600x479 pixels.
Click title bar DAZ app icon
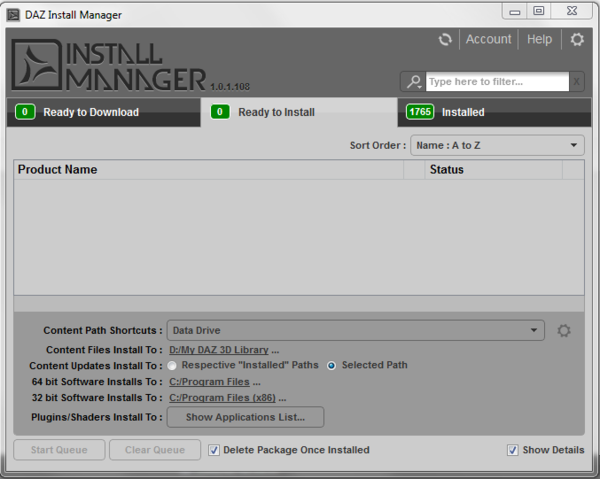tap(13, 15)
